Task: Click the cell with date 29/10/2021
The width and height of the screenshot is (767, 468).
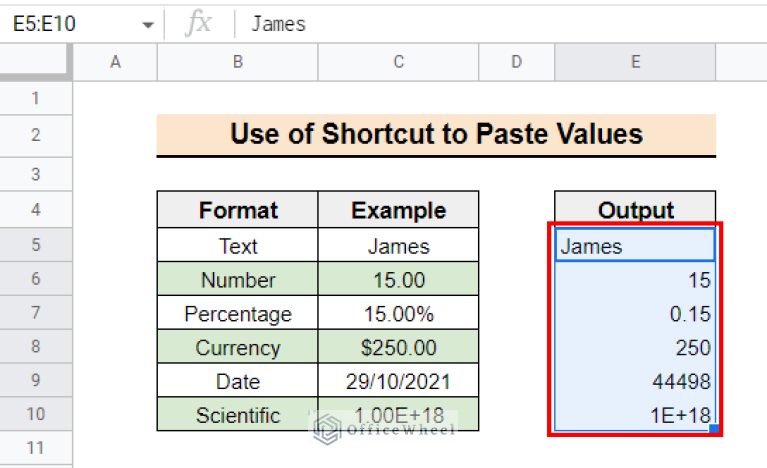Action: click(x=398, y=381)
